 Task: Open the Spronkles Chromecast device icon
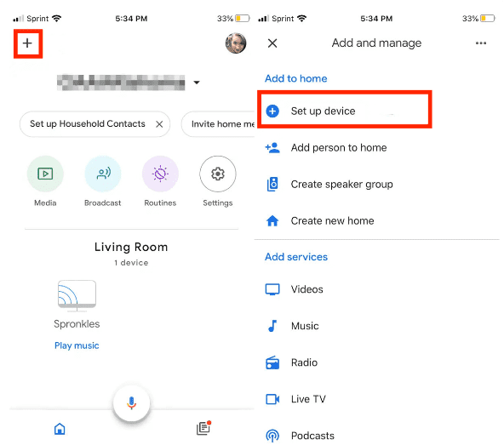click(x=77, y=296)
